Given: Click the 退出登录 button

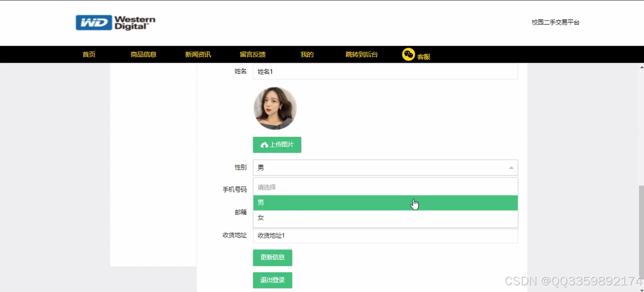Looking at the screenshot, I should [273, 280].
